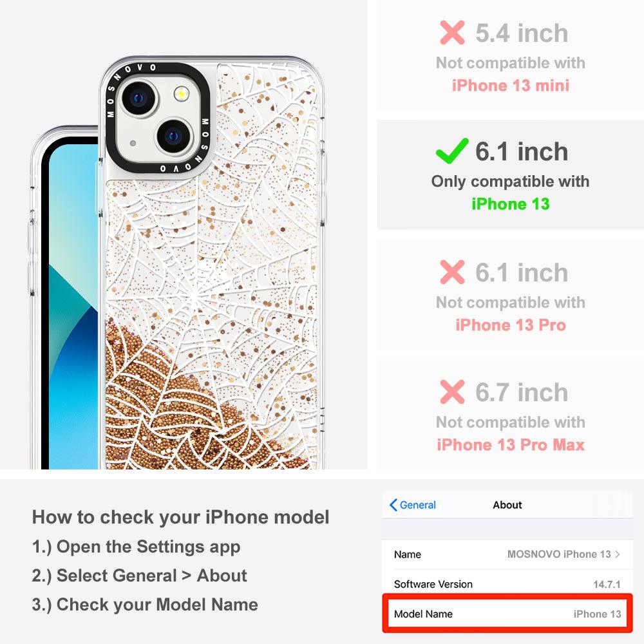The width and height of the screenshot is (644, 644).
Task: Click the lower camera lens
Action: pyautogui.click(x=174, y=137)
